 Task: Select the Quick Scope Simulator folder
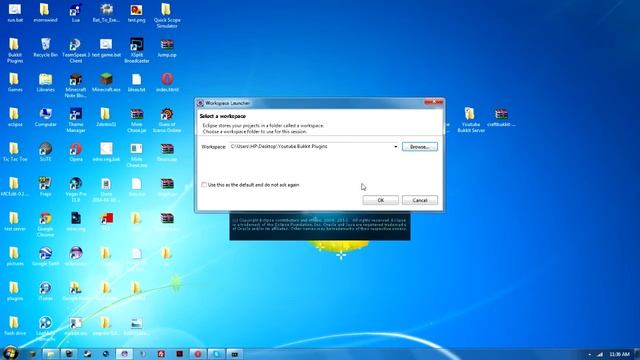coord(167,16)
